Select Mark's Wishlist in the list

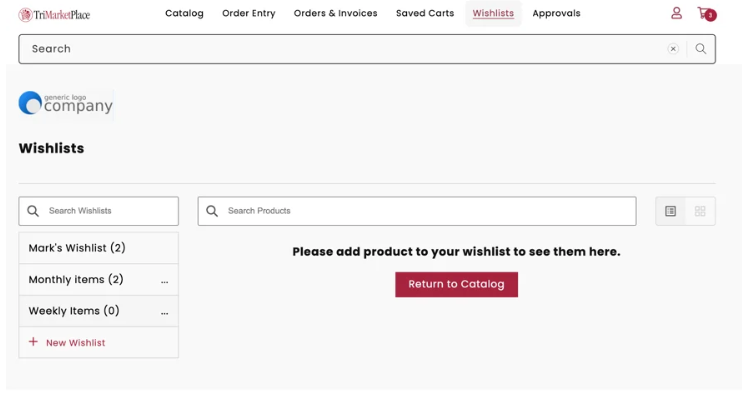(77, 248)
